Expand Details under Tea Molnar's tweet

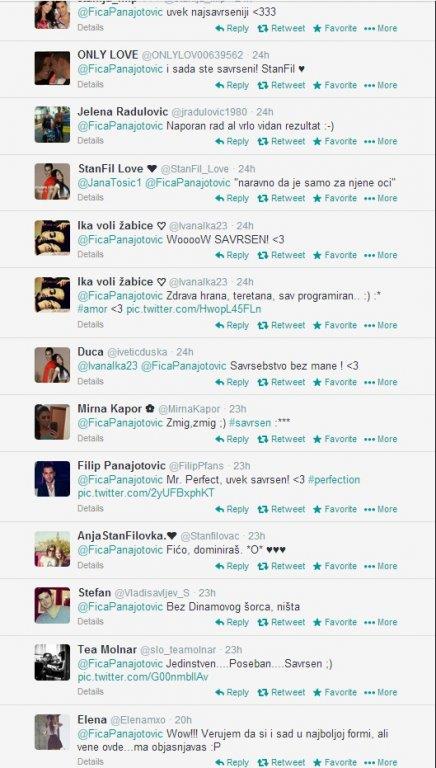point(90,692)
